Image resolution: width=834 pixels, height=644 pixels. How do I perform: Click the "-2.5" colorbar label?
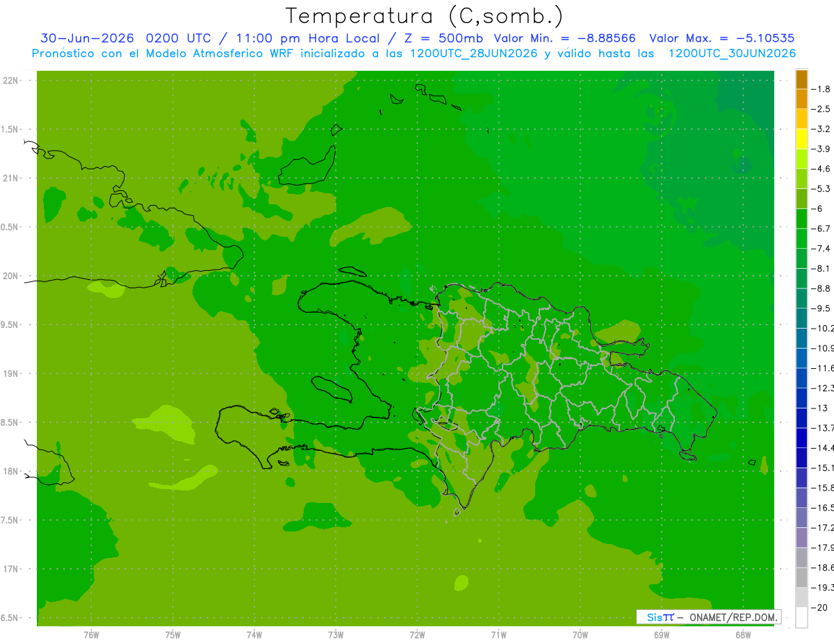point(821,109)
